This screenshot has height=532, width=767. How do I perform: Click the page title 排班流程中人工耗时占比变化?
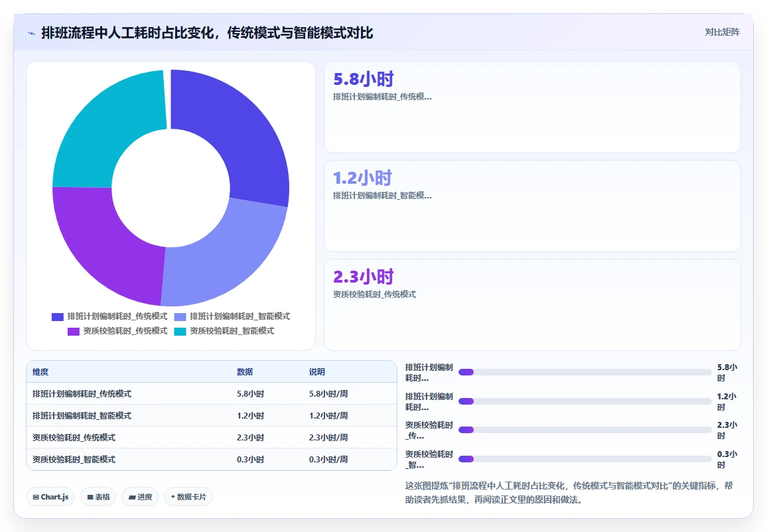(x=207, y=33)
